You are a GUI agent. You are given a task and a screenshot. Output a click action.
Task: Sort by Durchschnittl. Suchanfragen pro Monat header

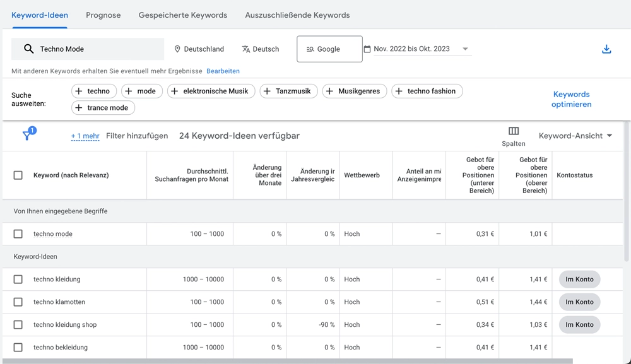coord(192,175)
